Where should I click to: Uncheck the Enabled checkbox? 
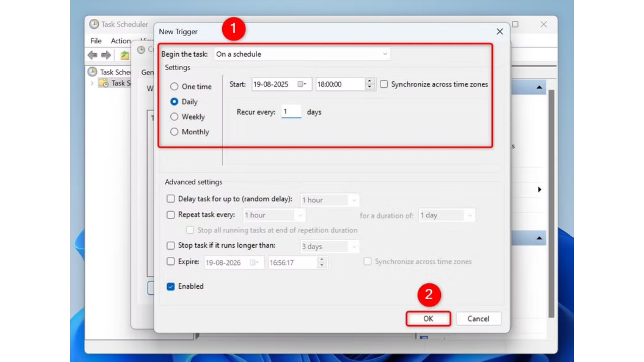point(171,286)
